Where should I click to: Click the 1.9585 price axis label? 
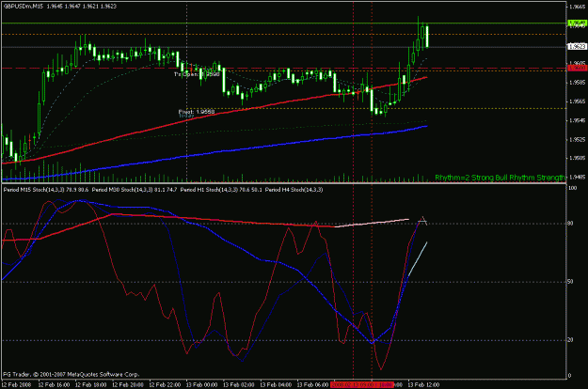[578, 83]
